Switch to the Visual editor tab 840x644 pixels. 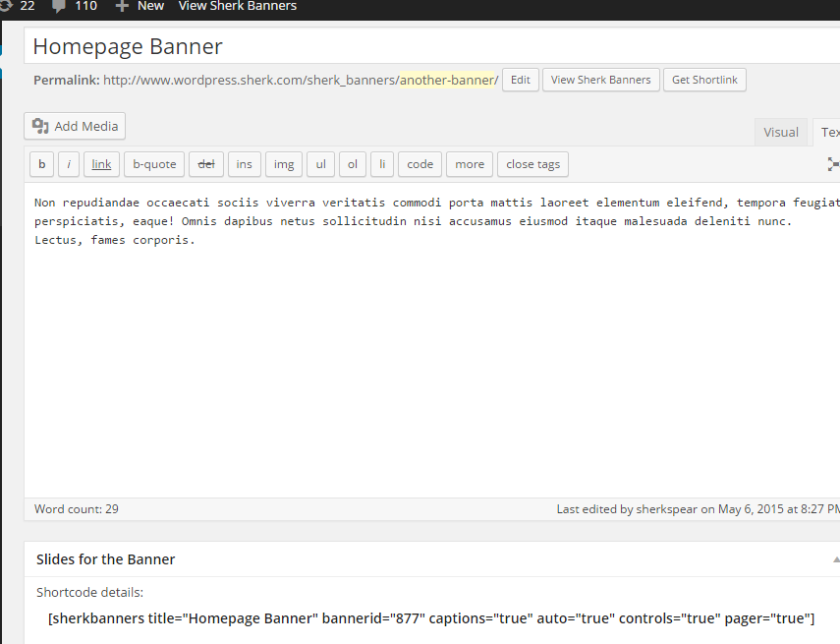(781, 133)
